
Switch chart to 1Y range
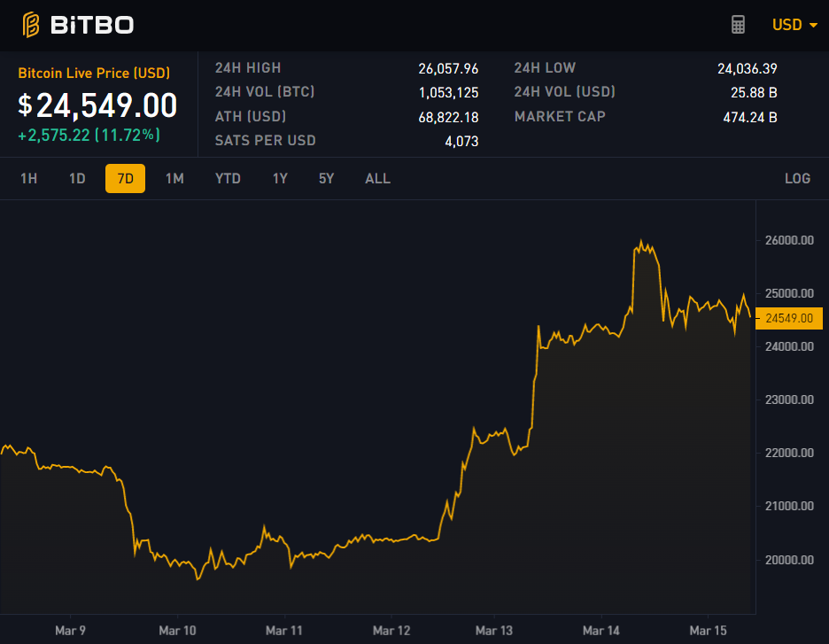[x=280, y=179]
